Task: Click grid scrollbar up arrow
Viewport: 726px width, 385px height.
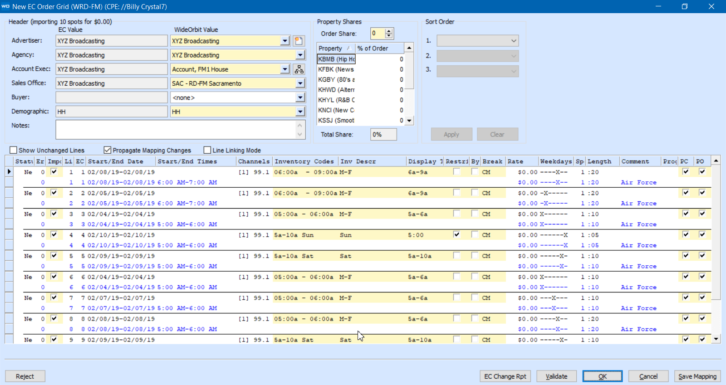Action: [x=716, y=161]
